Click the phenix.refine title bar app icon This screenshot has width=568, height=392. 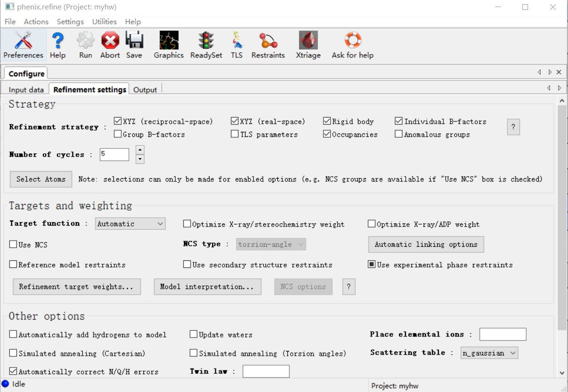(x=9, y=7)
